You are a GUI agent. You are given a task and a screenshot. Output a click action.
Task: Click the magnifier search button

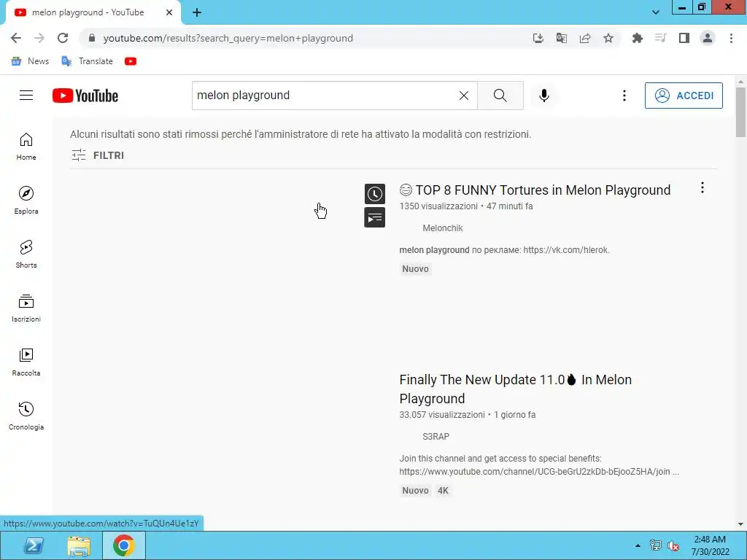click(500, 96)
